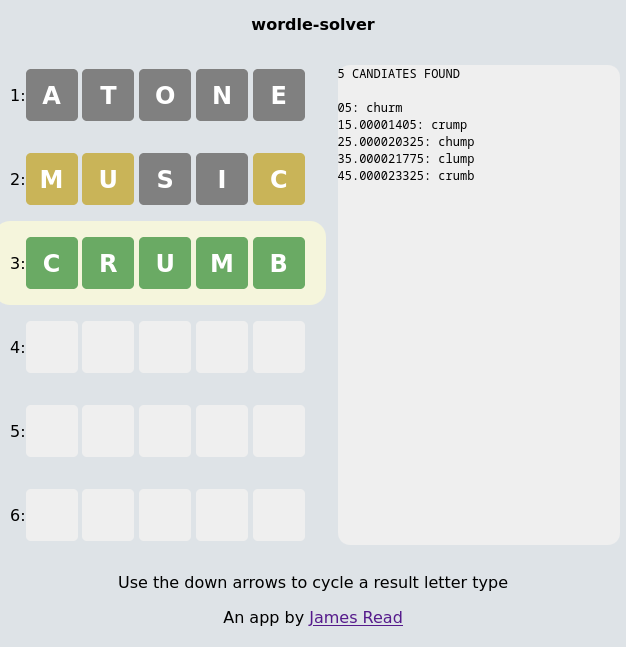Select the middle empty tile in row 5
626x647 pixels.
[165, 431]
